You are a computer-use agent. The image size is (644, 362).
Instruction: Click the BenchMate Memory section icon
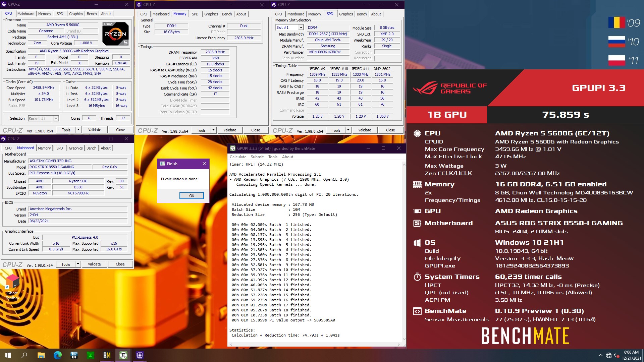point(417,184)
